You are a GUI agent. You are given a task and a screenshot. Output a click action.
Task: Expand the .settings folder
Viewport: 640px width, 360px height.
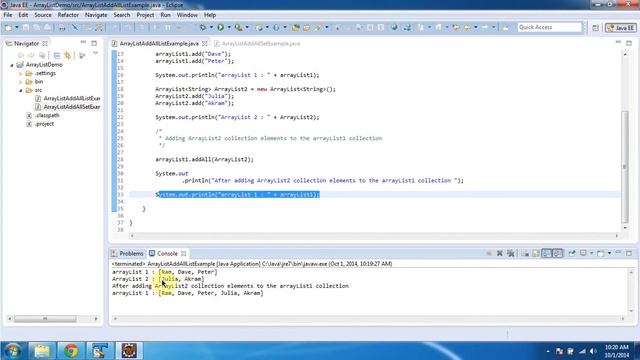click(20, 73)
